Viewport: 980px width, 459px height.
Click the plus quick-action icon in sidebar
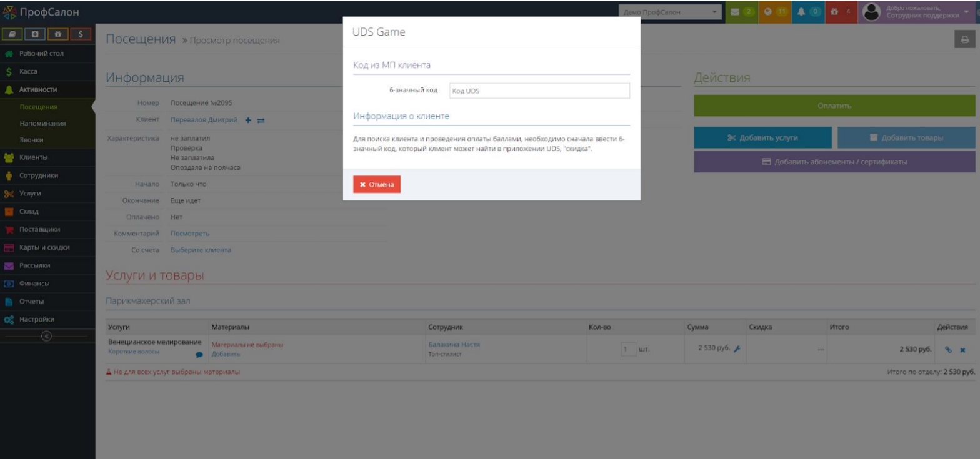tap(36, 33)
